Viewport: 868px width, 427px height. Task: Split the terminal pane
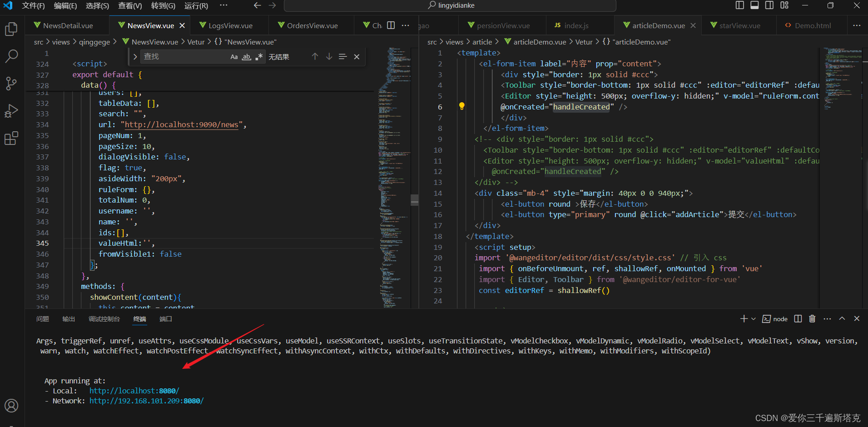798,318
